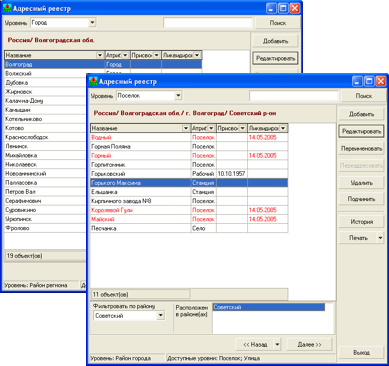The height and width of the screenshot is (366, 389).
Task: Maximize the front Адресный реестр window
Action: click(x=369, y=81)
